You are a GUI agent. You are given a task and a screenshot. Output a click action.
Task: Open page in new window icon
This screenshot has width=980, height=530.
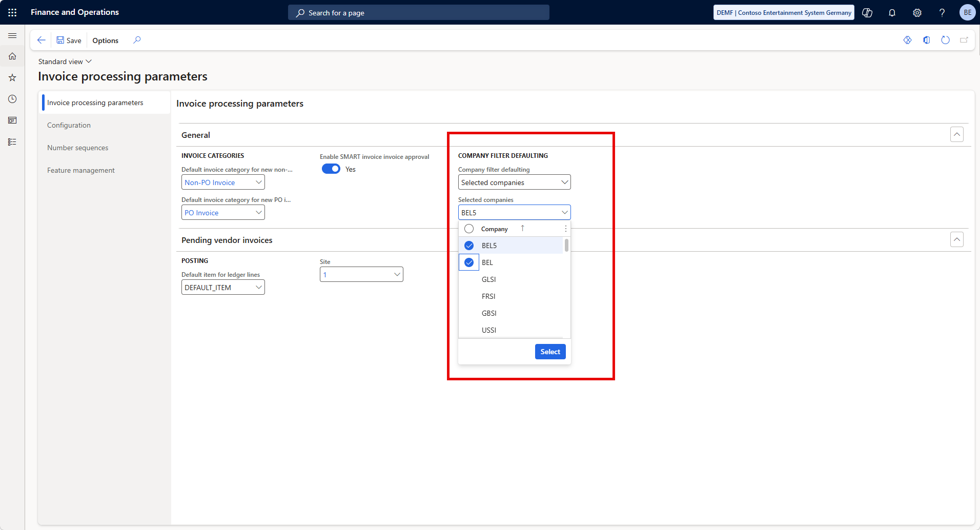pyautogui.click(x=964, y=40)
